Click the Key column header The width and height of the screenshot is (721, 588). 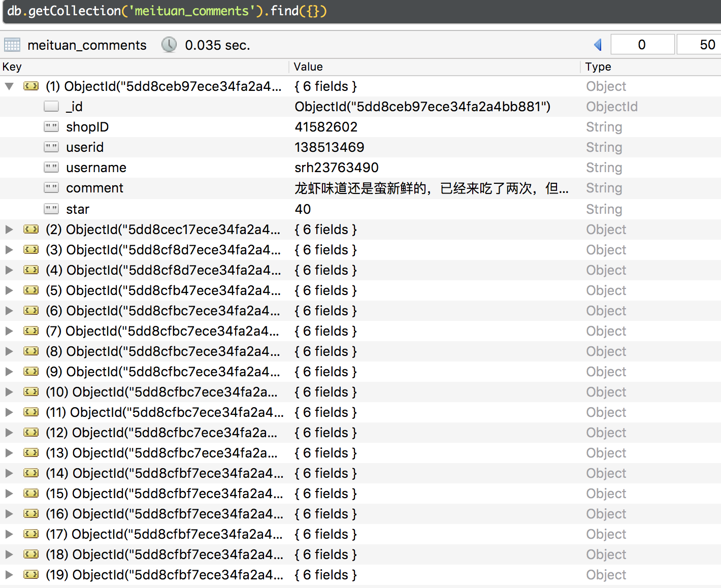click(145, 67)
